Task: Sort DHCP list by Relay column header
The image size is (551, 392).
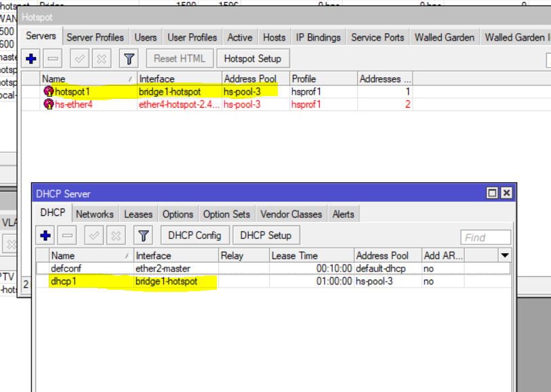Action: (244, 255)
